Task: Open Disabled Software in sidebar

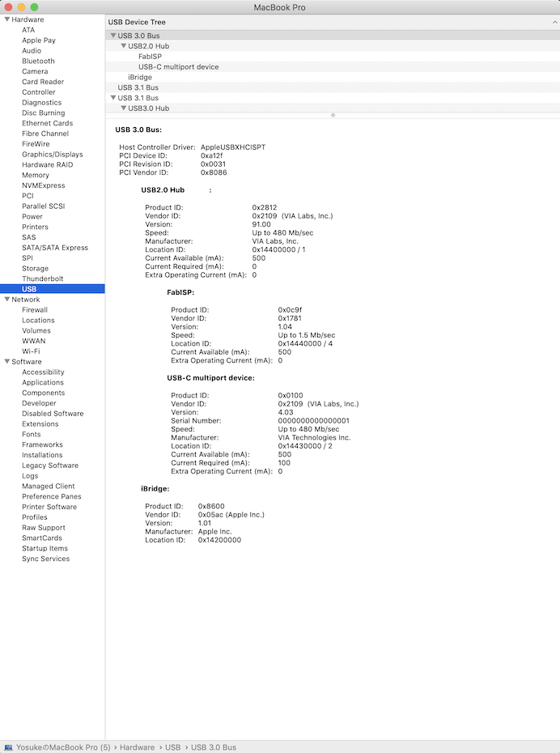Action: coord(53,414)
